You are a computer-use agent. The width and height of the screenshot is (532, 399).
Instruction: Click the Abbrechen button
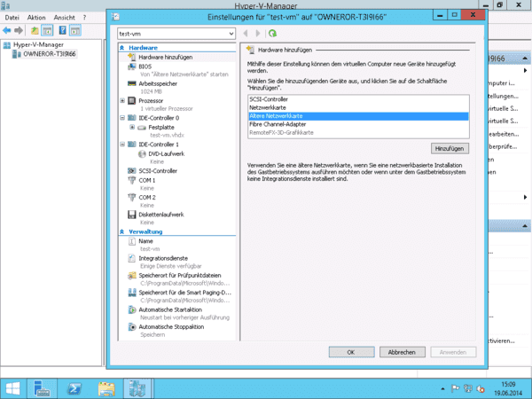pyautogui.click(x=402, y=352)
